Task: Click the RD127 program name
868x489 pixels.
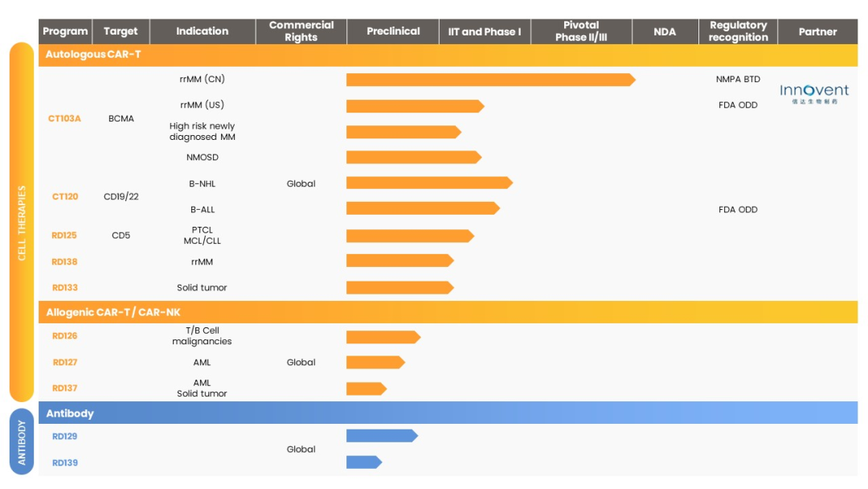Action: point(65,362)
